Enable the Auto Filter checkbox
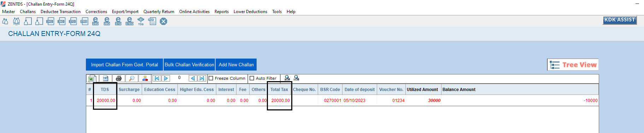Viewport: 644px width, 133px height. click(252, 78)
